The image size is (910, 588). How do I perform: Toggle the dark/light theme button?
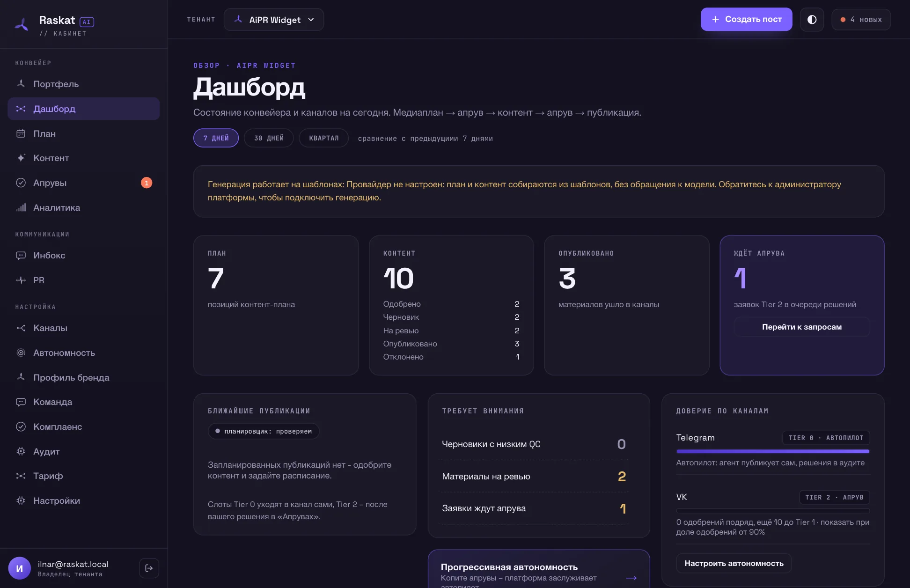pos(812,20)
